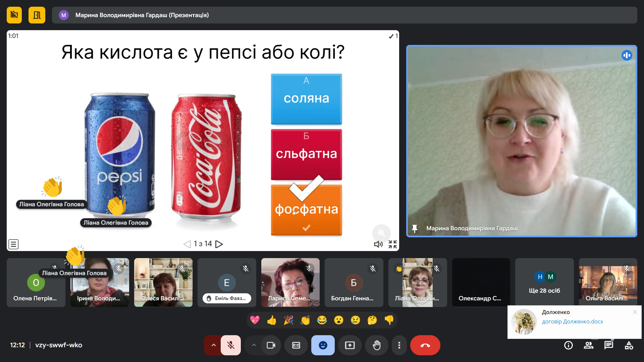Click the microphone muted icon on Еміль's tile

point(246,268)
